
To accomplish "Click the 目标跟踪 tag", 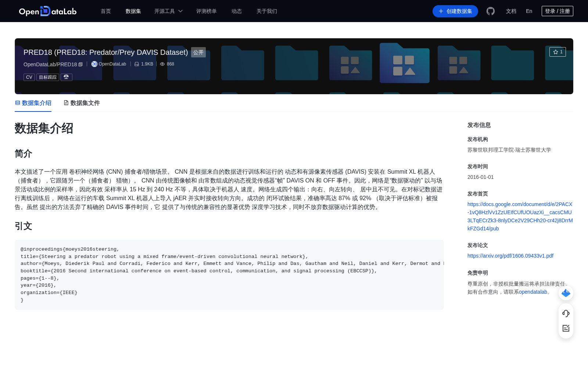I will click(48, 77).
